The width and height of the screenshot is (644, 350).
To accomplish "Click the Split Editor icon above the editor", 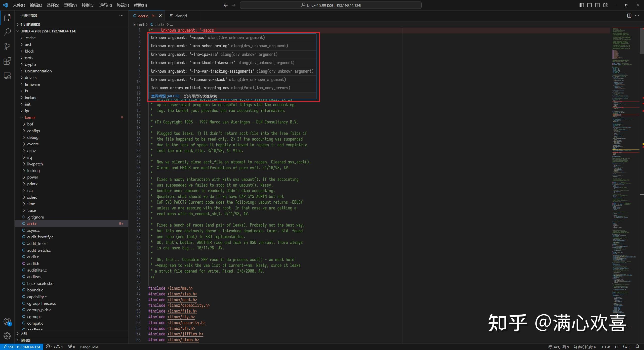I will [629, 16].
